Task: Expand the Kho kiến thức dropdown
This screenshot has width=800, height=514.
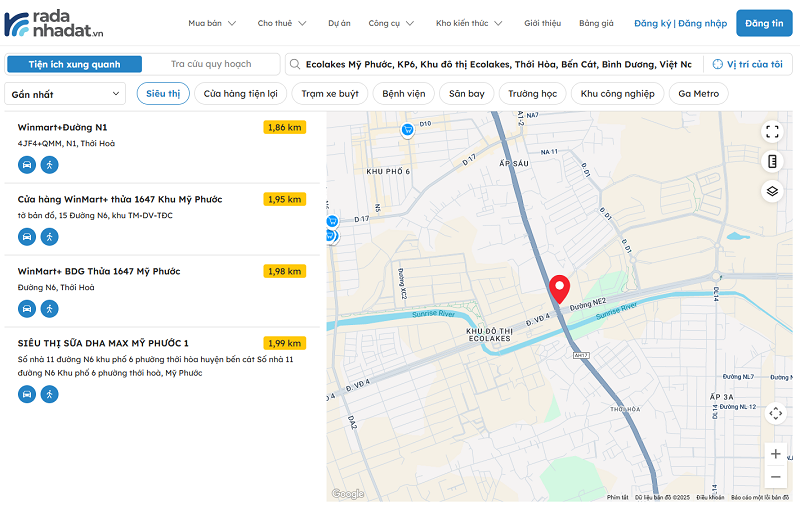Action: pos(469,23)
